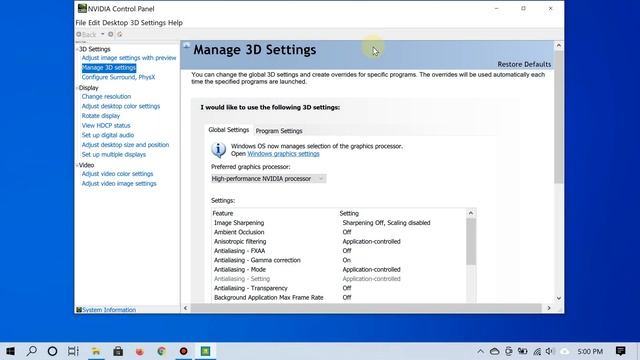This screenshot has width=640, height=360.
Task: Click the home toolbar icon
Action: pos(120,34)
